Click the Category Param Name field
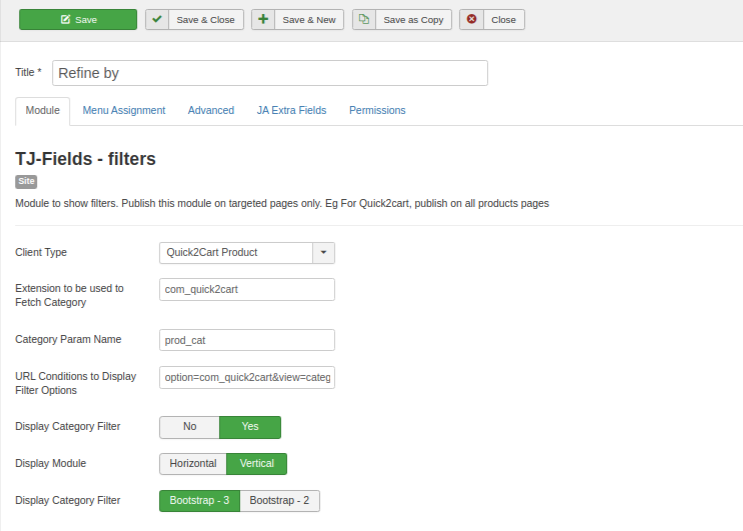This screenshot has width=743, height=531. pos(247,340)
